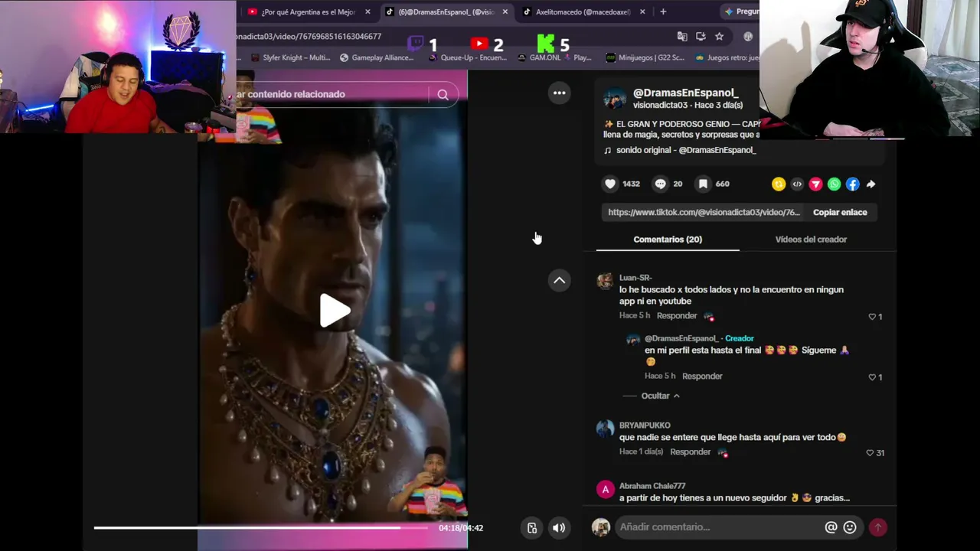Play the video with the center play button

point(335,310)
